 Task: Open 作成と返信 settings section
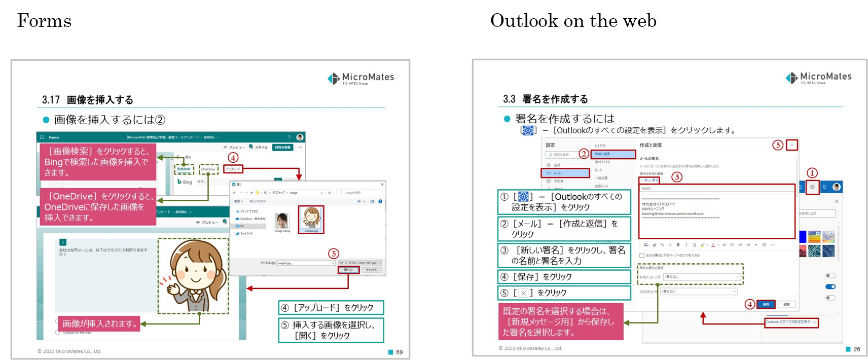click(x=613, y=154)
